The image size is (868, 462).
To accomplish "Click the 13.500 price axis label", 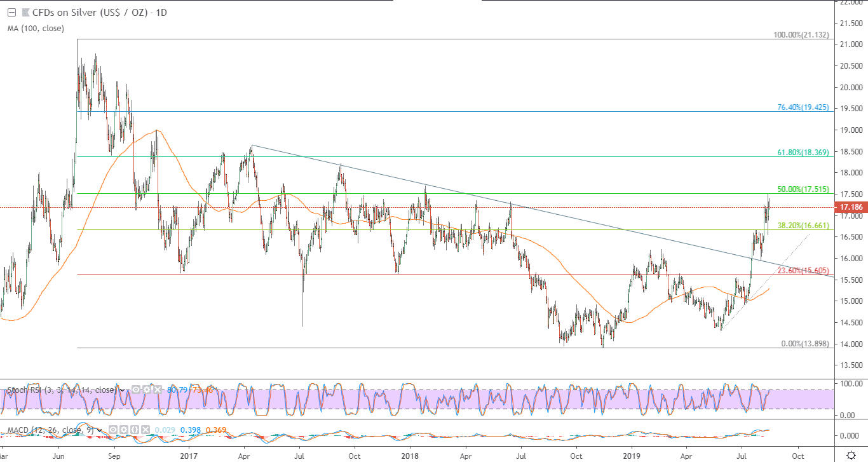I will point(851,365).
